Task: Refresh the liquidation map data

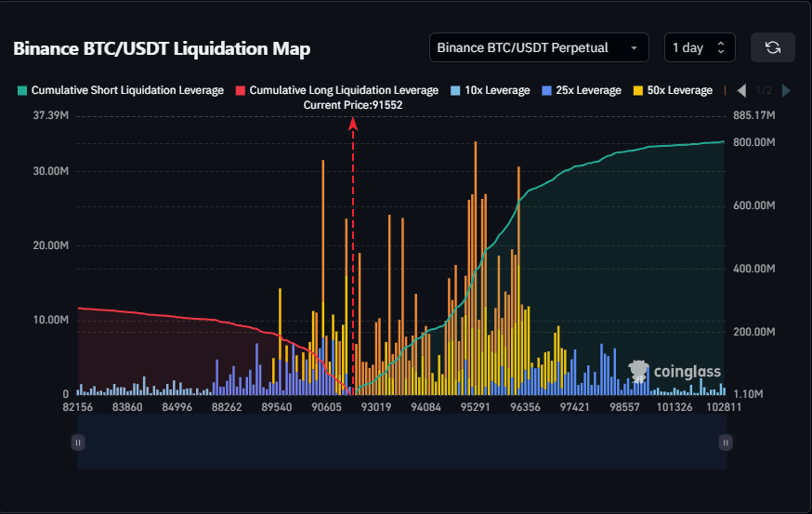Action: pyautogui.click(x=773, y=47)
